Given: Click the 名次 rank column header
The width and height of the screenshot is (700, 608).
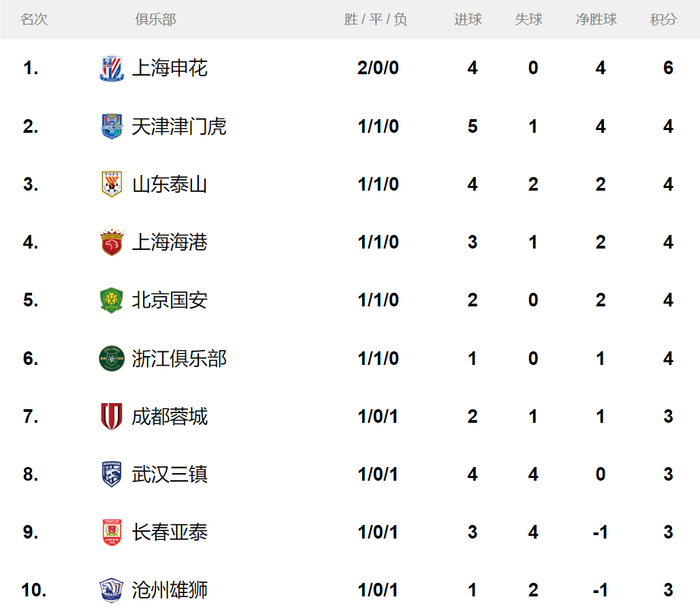Looking at the screenshot, I should [x=34, y=20].
